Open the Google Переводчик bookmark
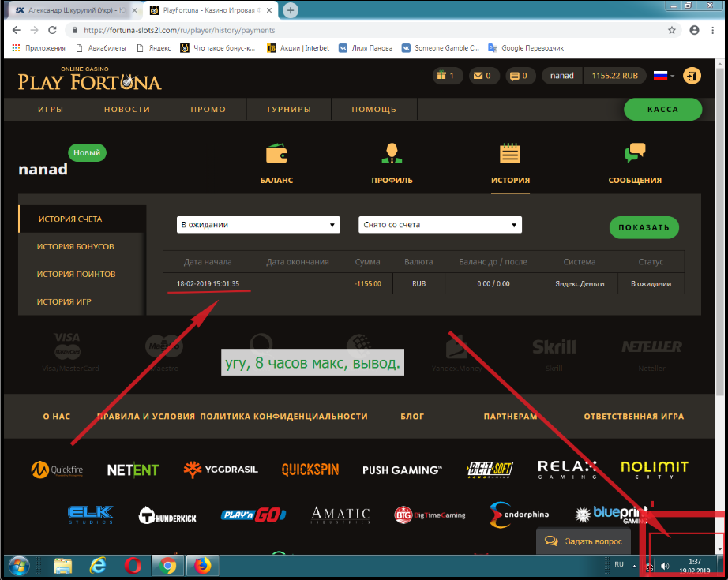The image size is (728, 580). tap(526, 48)
